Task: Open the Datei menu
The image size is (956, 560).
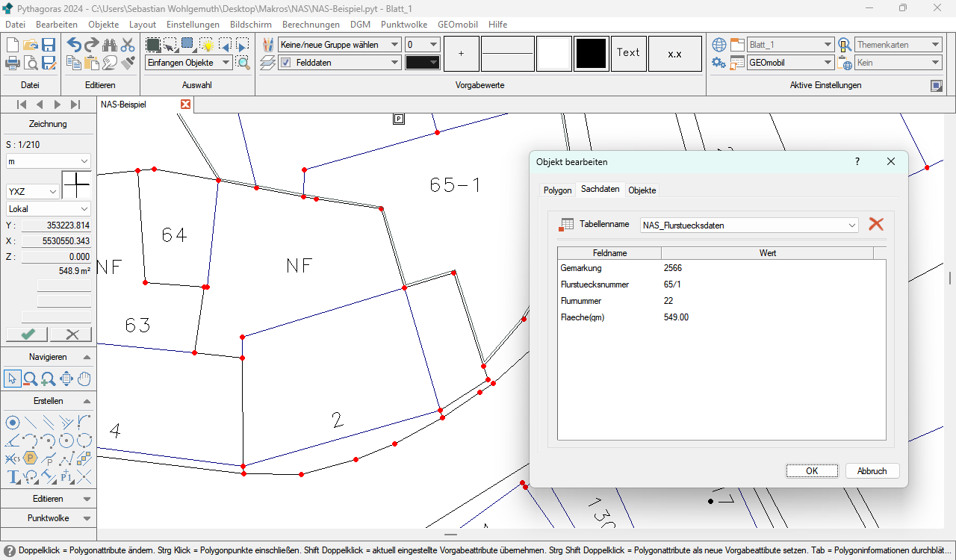Action: (x=15, y=25)
